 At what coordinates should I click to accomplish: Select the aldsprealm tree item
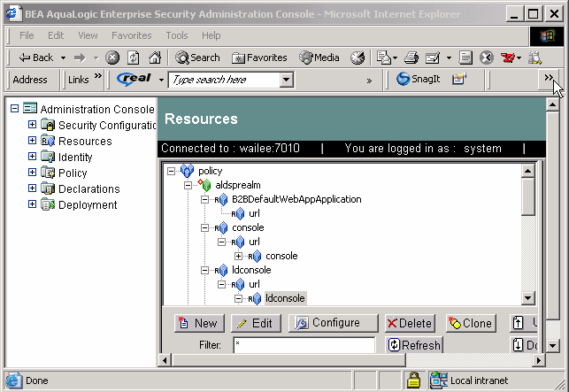point(238,185)
